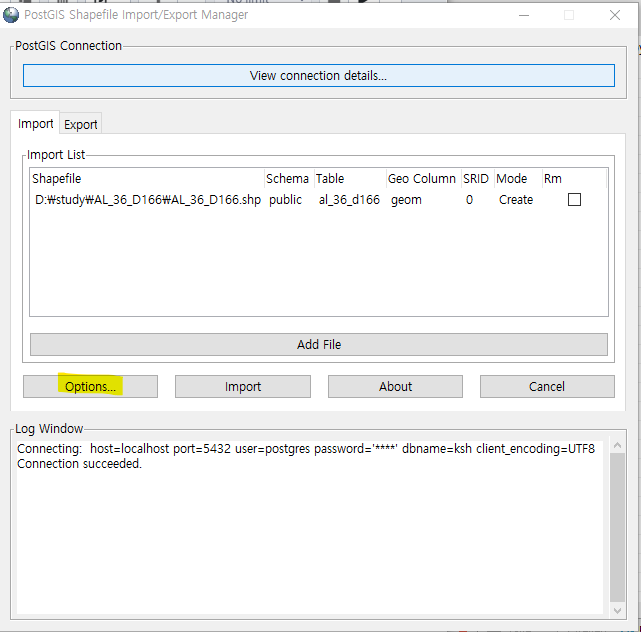Viewport: 641px width, 632px height.
Task: Switch to the Import tab
Action: click(x=35, y=123)
